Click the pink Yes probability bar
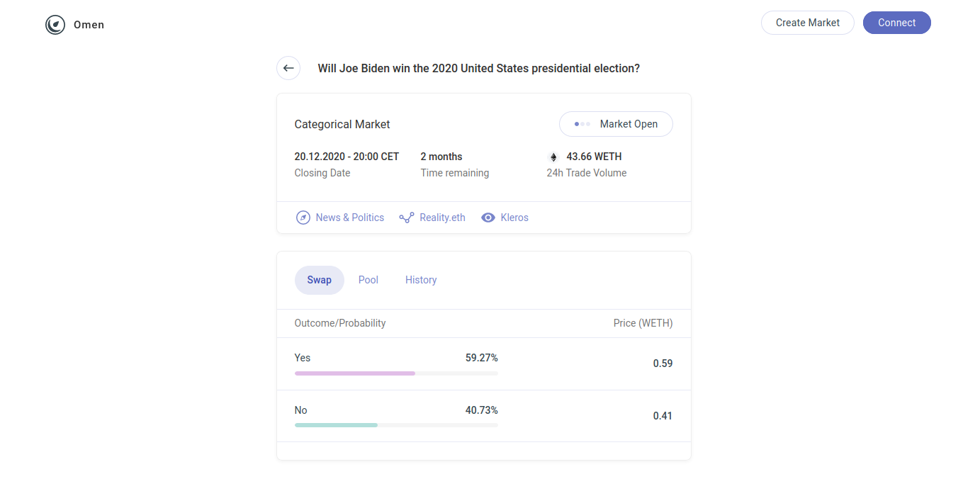Image resolution: width=980 pixels, height=479 pixels. (355, 373)
